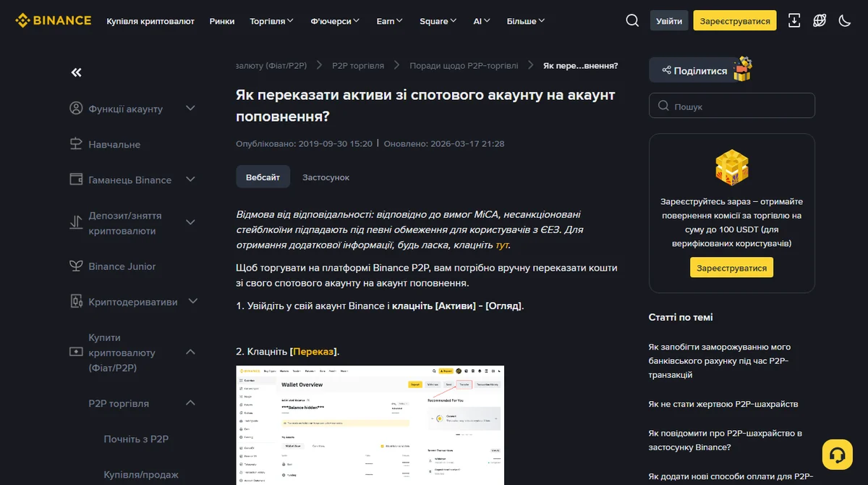Open Навчальне sidebar item
868x485 pixels.
click(x=114, y=144)
